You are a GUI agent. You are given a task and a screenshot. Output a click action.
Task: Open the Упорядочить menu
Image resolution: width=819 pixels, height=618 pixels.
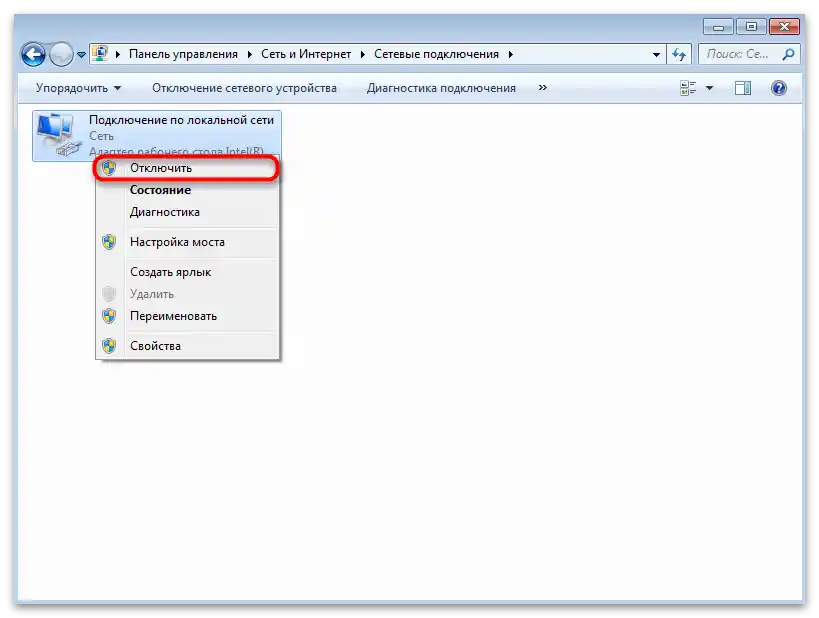(x=78, y=88)
